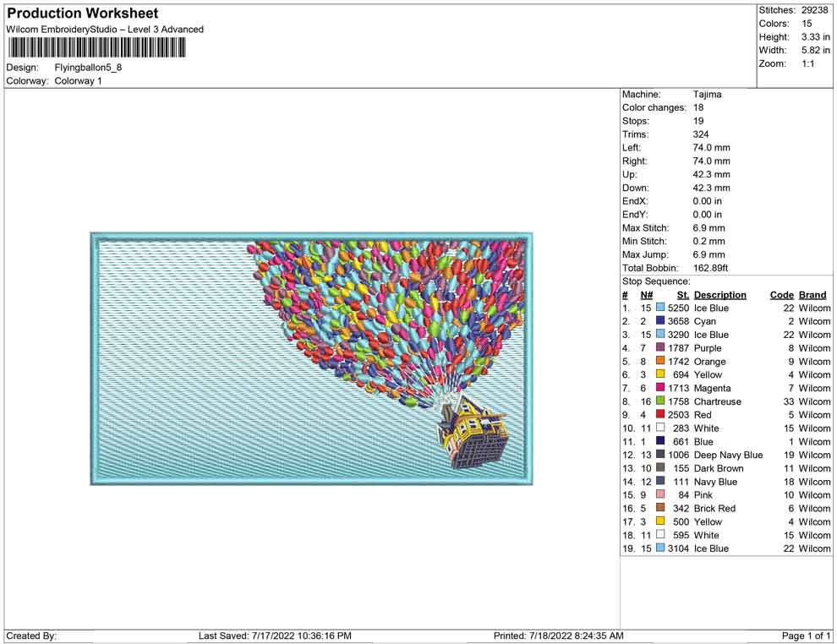Image resolution: width=837 pixels, height=644 pixels.
Task: Select the St. column header
Action: tap(683, 294)
